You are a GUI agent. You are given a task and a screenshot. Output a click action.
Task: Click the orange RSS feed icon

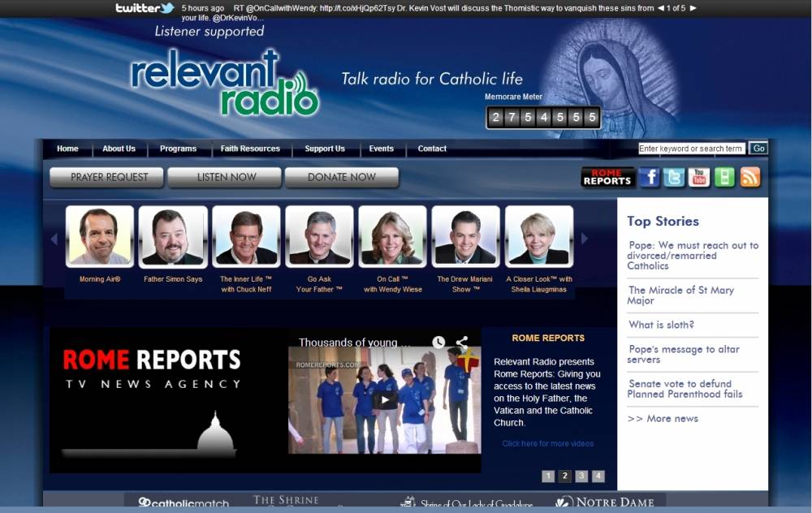click(750, 177)
